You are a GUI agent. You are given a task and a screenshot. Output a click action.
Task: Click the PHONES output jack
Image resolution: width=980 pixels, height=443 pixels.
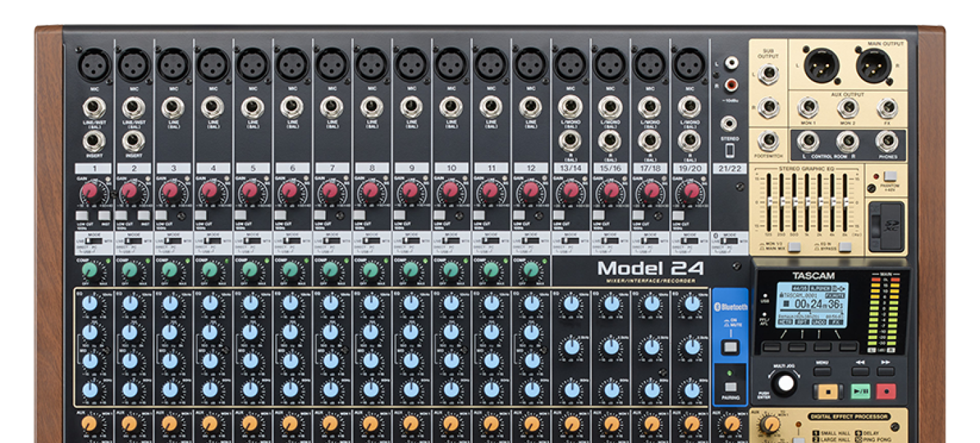(886, 141)
